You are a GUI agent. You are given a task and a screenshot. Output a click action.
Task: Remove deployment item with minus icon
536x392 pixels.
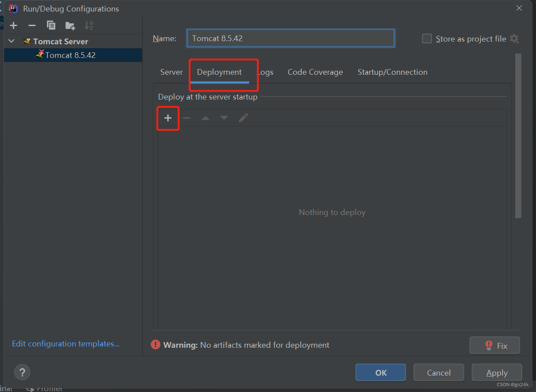186,118
